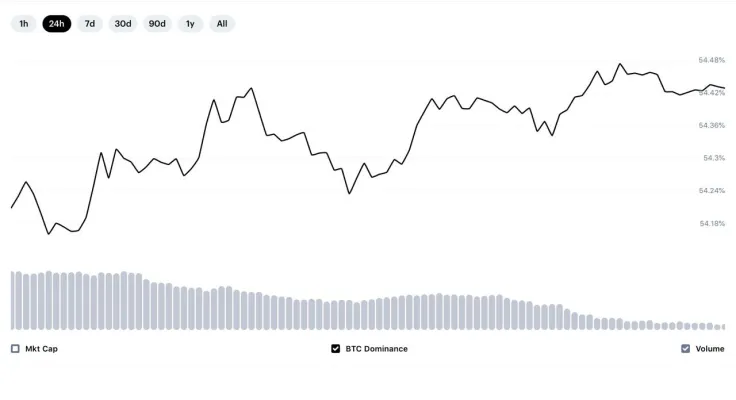Click the Mkt Cap label
Viewport: 736px width, 400px height.
41,349
